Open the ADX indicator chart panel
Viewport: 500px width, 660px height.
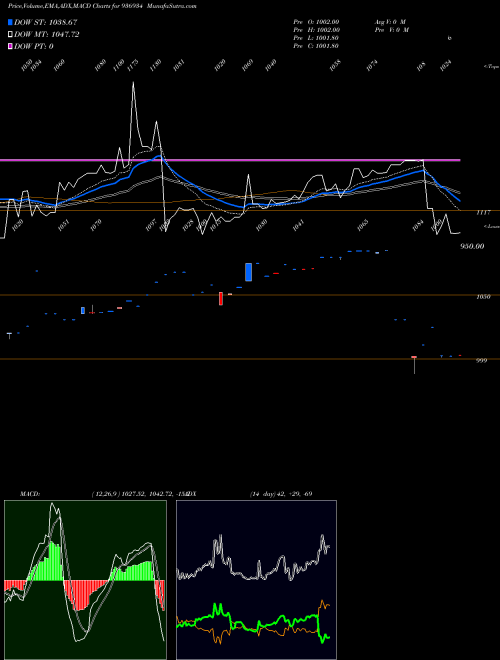[256, 580]
